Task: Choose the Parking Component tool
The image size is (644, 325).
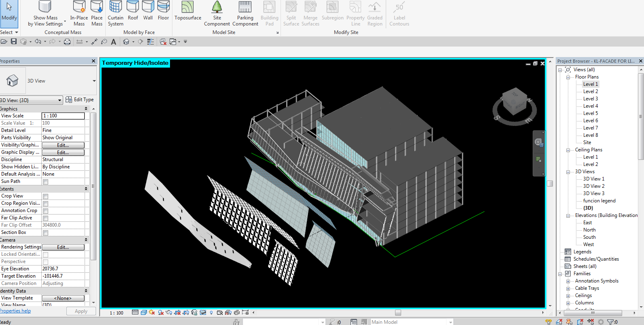Action: 245,13
